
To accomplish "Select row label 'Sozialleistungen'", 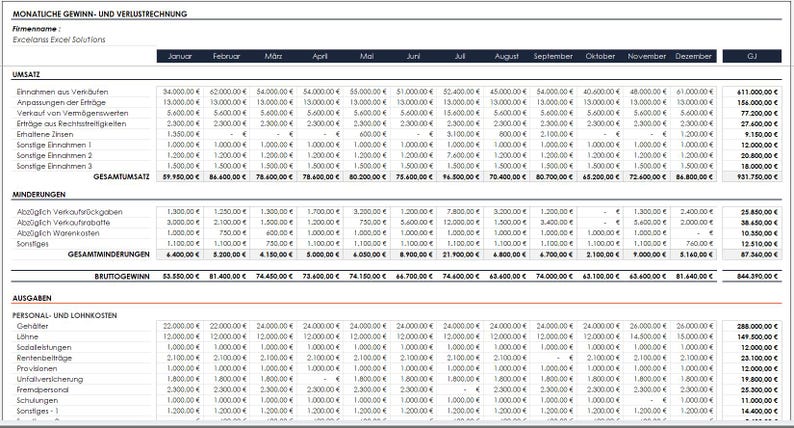I will 44,347.
